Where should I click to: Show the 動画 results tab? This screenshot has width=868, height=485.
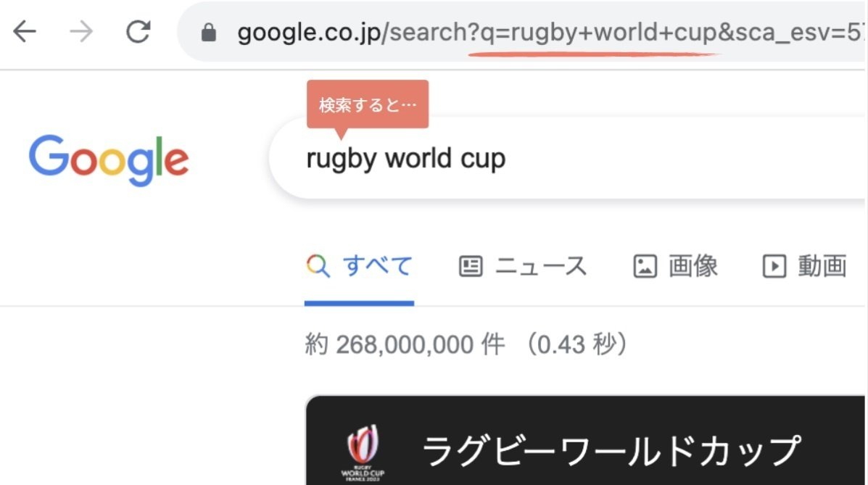[822, 266]
